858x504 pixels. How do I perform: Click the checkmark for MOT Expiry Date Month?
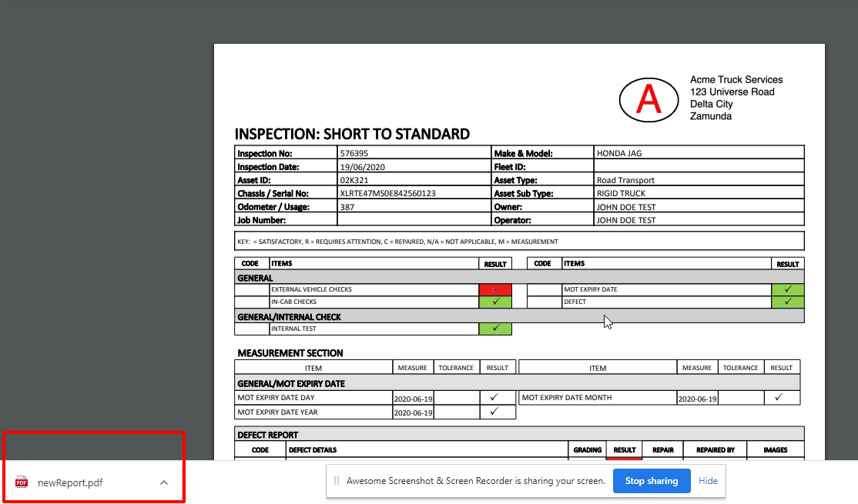(779, 397)
